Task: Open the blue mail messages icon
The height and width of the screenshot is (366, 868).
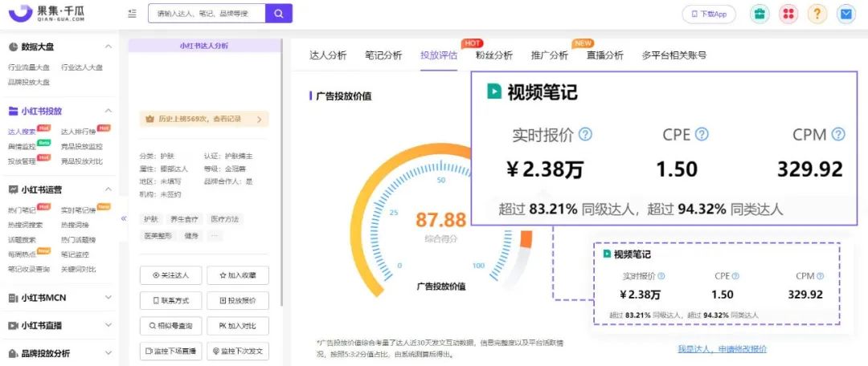Action: pyautogui.click(x=845, y=14)
